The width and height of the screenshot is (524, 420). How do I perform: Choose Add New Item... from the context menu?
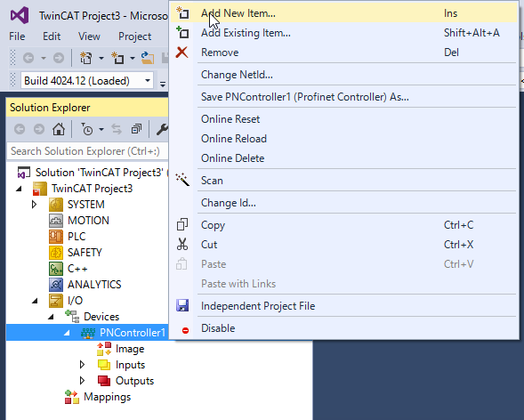[x=344, y=13]
